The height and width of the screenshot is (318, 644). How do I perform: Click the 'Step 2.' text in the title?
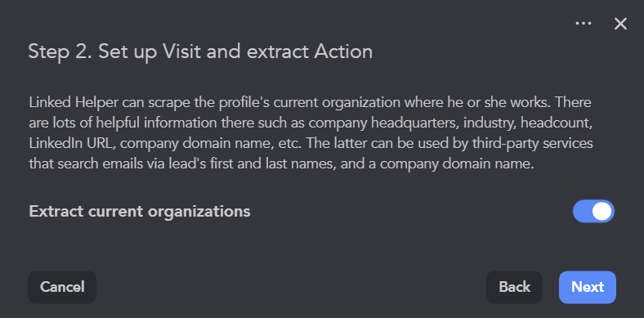tap(60, 52)
